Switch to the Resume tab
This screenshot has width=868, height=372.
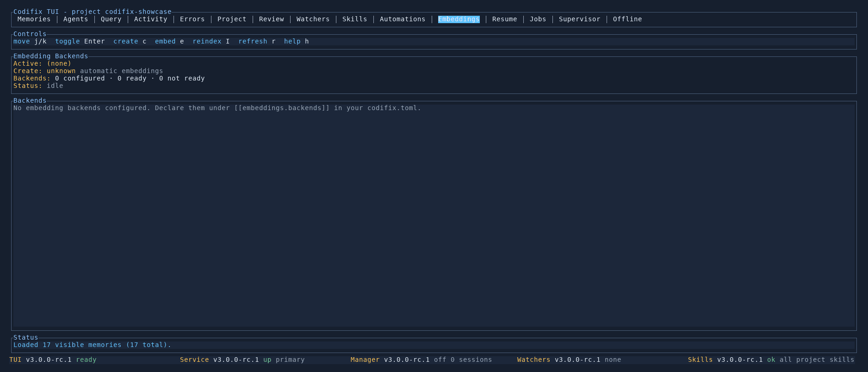[504, 19]
